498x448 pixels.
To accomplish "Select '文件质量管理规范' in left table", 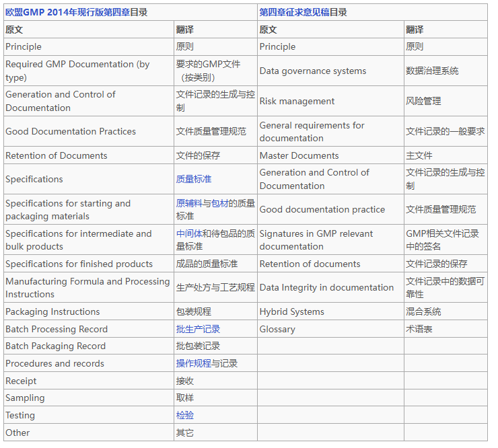I will (215, 131).
